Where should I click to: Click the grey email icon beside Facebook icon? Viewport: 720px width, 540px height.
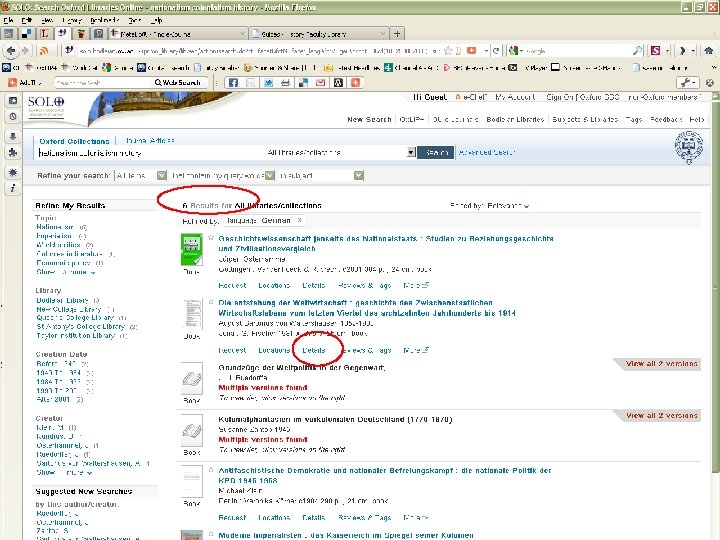251,83
